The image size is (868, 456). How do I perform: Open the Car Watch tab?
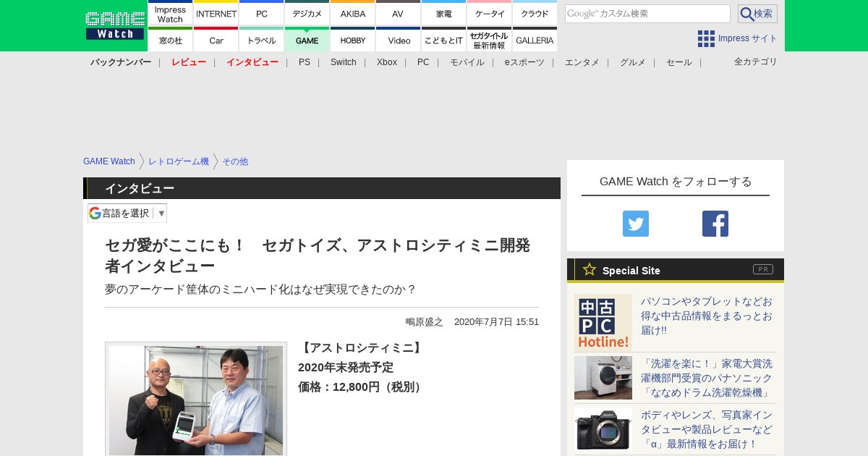coord(216,39)
